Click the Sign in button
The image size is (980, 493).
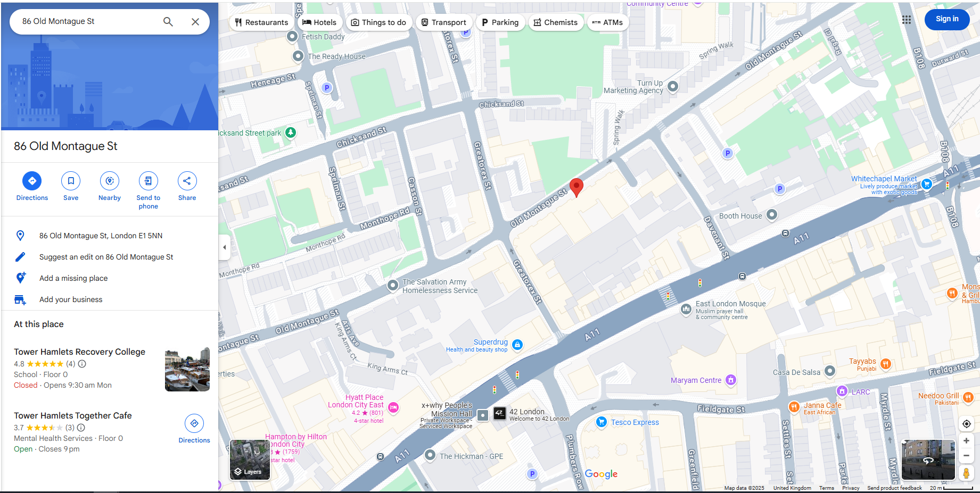947,19
